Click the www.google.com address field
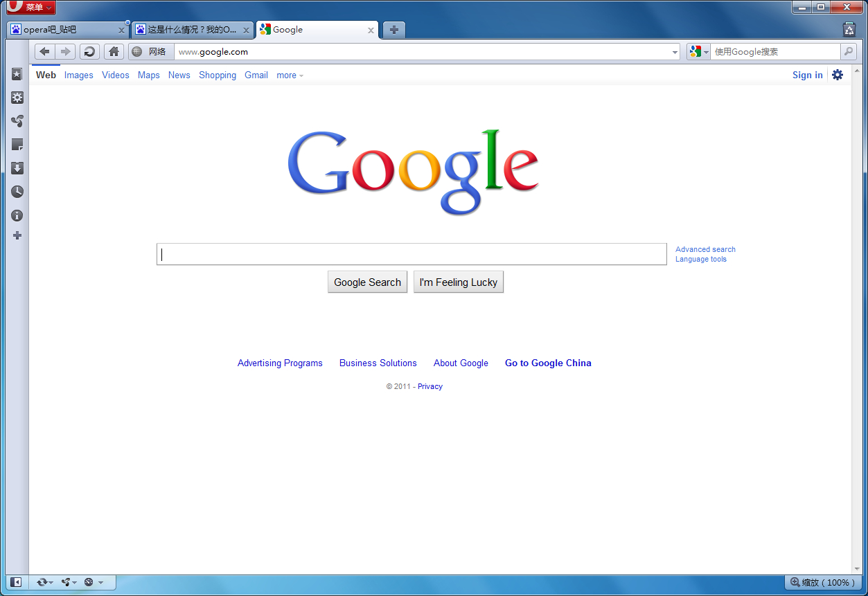 [x=423, y=52]
